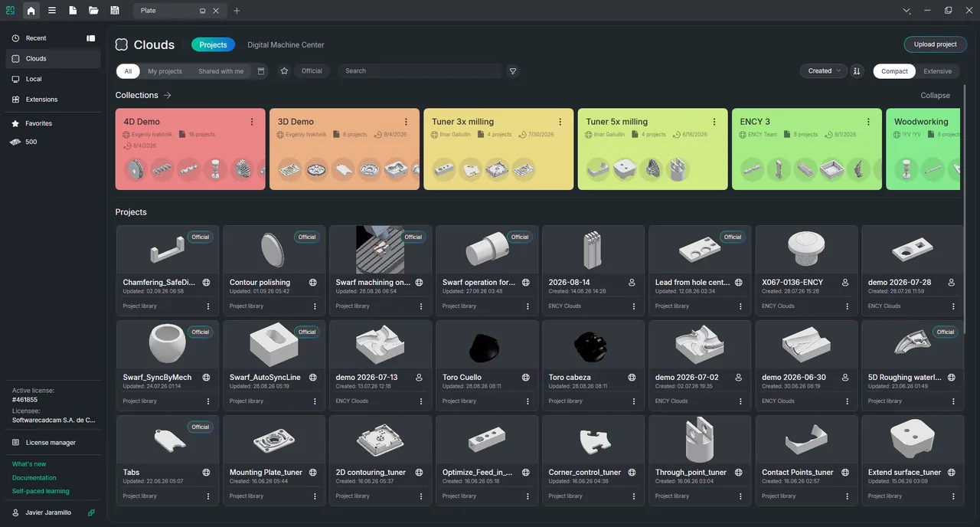Click the Search projects field

coord(420,71)
